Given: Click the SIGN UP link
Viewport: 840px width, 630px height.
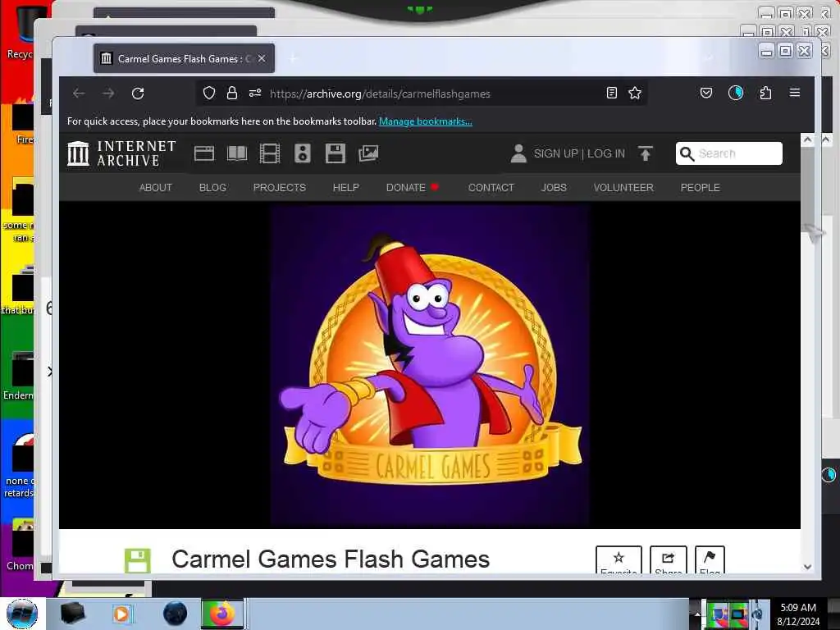Looking at the screenshot, I should (x=555, y=153).
